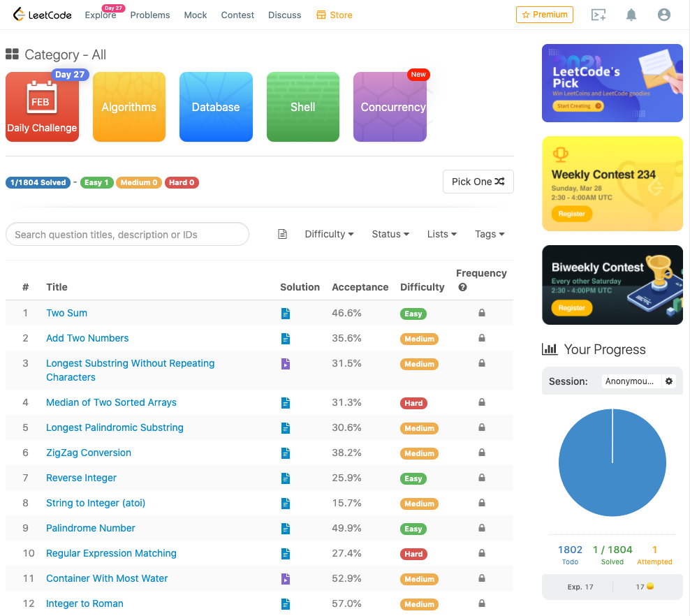Screen dimensions: 690x616
Task: Click the frequency lock for Median of Two Sorted Arrays
Action: (x=482, y=402)
